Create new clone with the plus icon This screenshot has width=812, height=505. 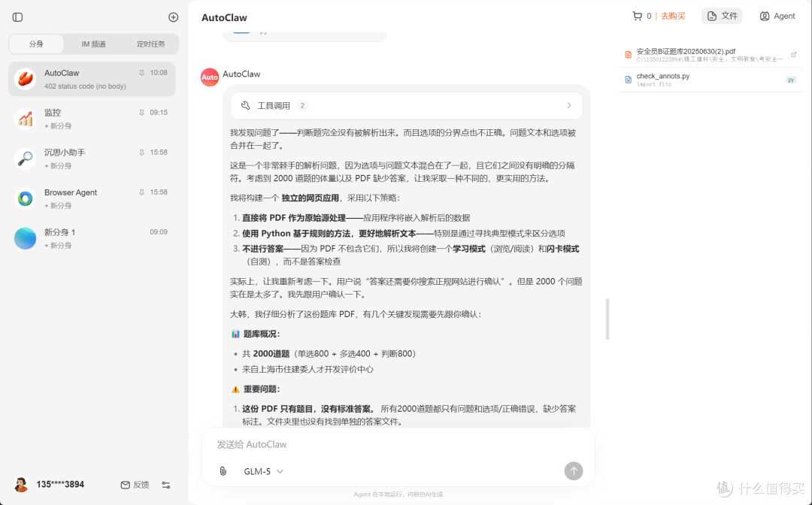click(174, 17)
